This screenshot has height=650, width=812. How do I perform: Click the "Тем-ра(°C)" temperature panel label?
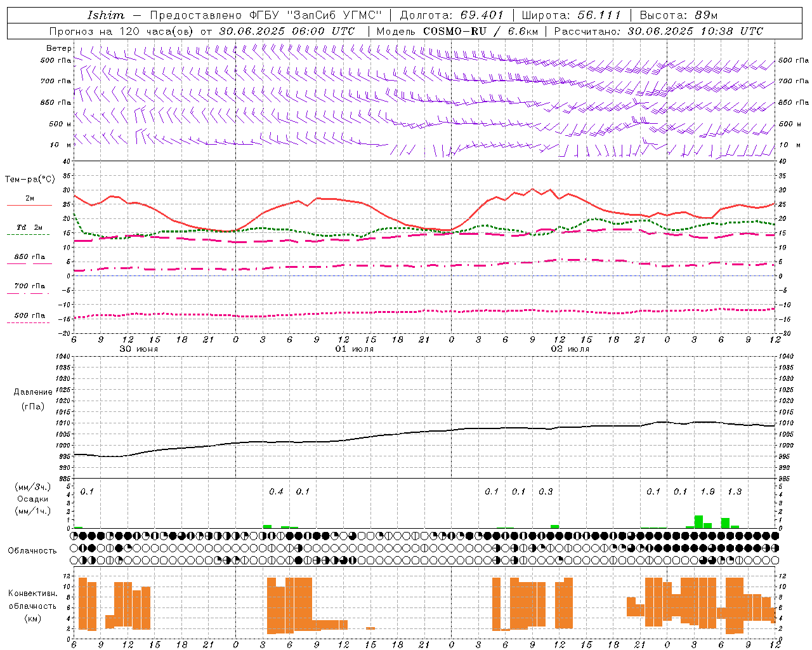30,180
